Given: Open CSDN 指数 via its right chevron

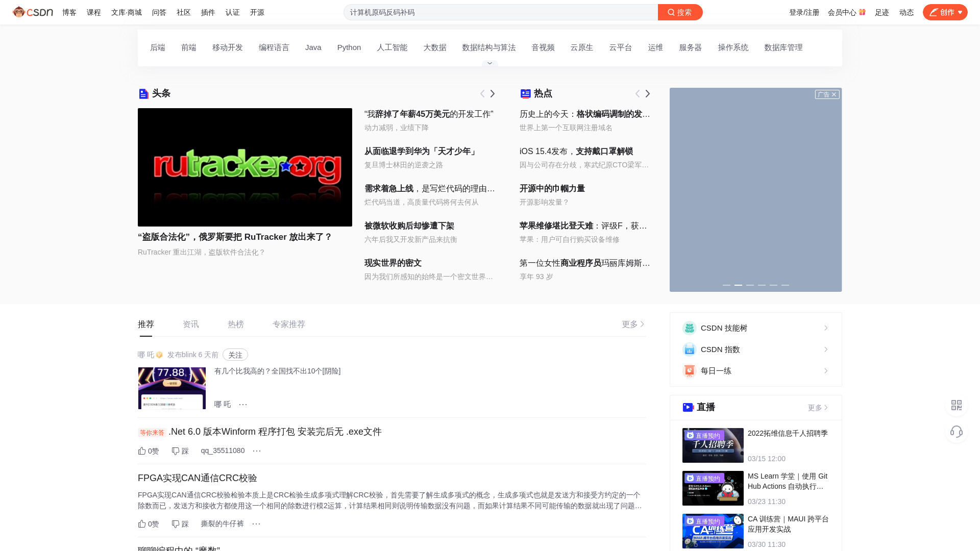Looking at the screenshot, I should [x=826, y=349].
